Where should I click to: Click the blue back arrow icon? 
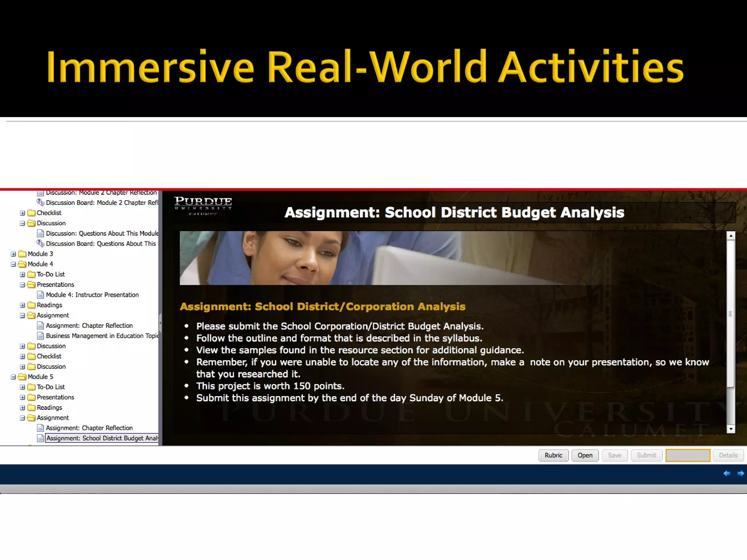point(727,473)
